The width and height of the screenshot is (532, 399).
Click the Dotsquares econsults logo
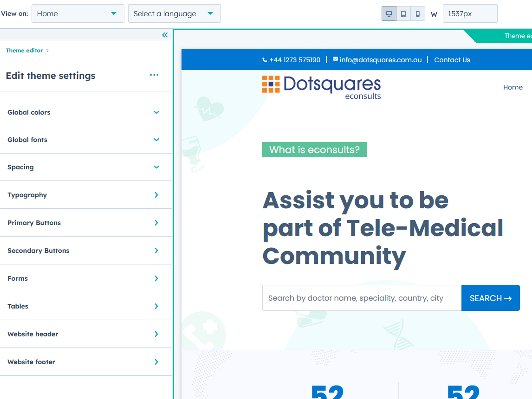321,87
